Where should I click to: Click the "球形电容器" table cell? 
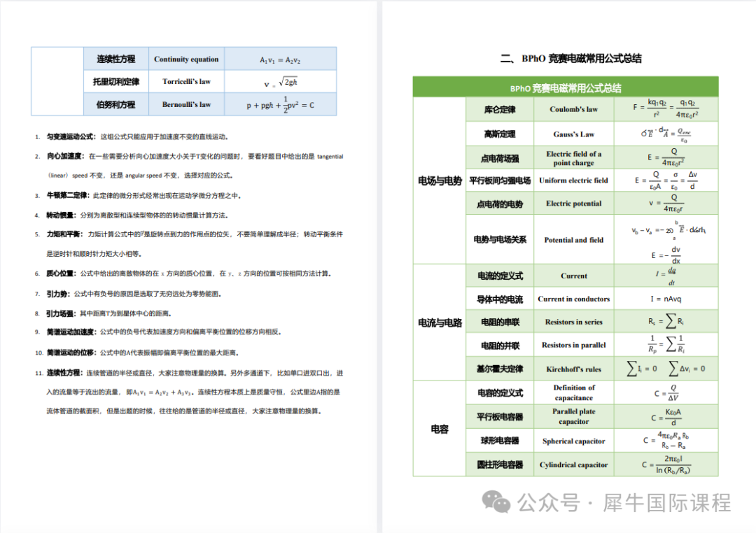(x=500, y=441)
